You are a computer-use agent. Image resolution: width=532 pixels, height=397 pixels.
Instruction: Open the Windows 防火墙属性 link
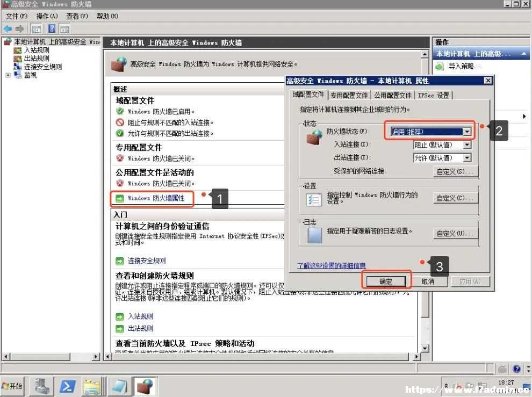tap(156, 198)
